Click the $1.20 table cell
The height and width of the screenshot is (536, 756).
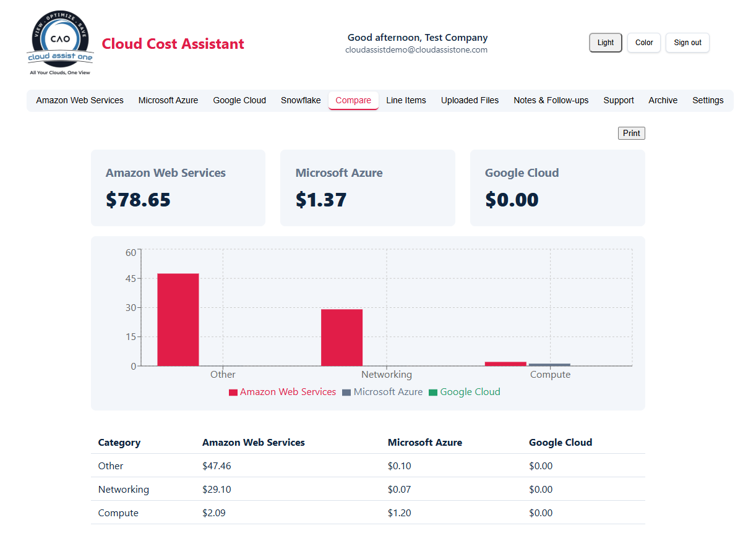tap(400, 513)
